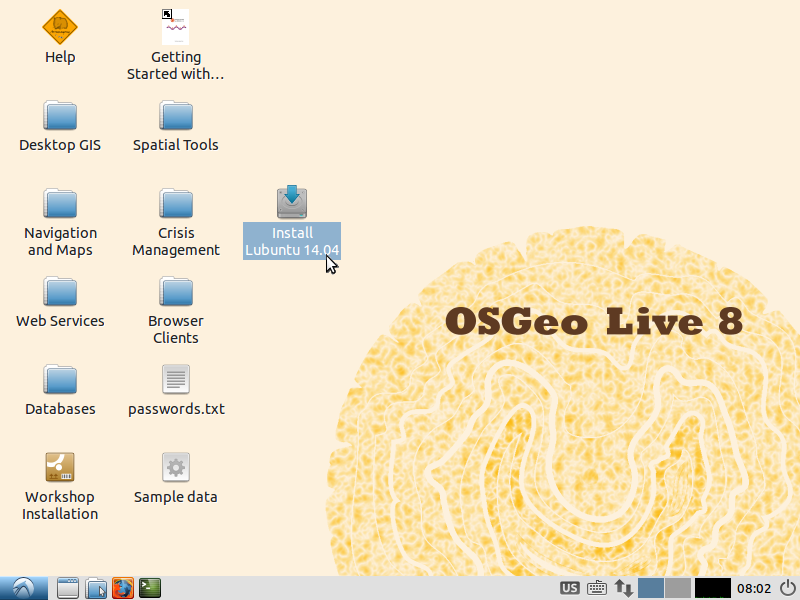The width and height of the screenshot is (800, 600).
Task: Launch the Install Lubuntu 14.04 icon
Action: [x=292, y=202]
